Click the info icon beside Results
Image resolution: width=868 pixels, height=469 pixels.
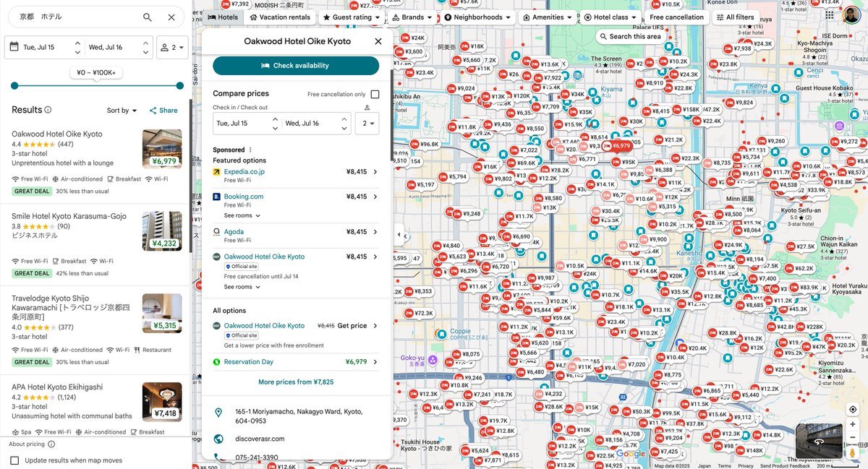coord(48,110)
